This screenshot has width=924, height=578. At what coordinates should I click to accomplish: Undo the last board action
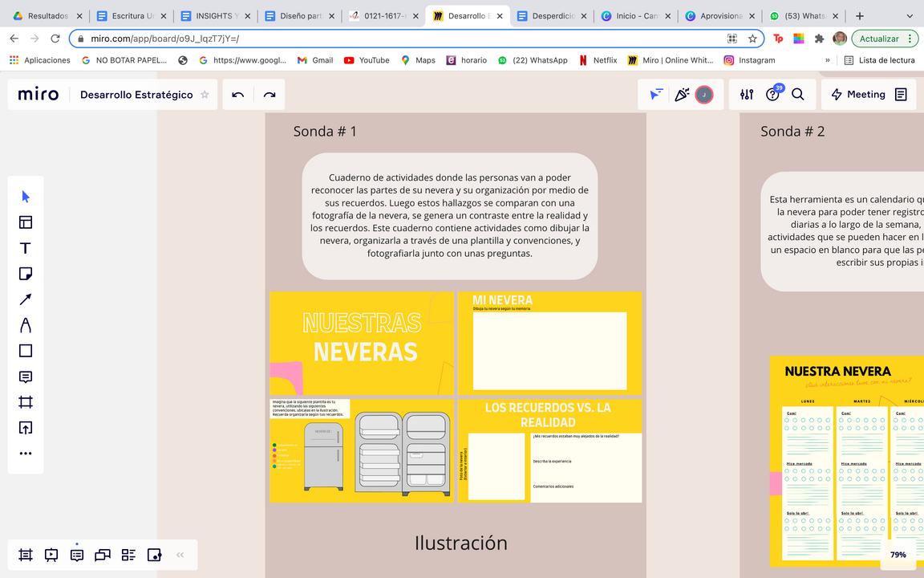238,95
